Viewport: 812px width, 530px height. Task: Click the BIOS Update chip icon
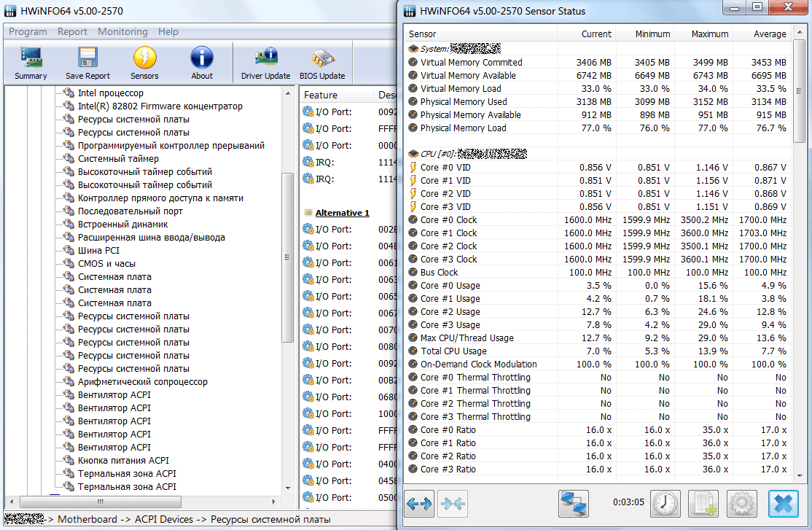tap(322, 63)
